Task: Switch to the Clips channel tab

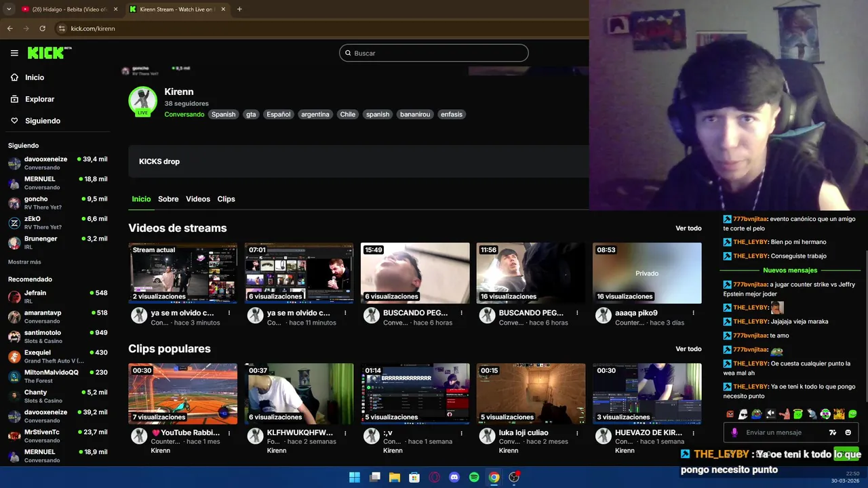Action: tap(226, 199)
